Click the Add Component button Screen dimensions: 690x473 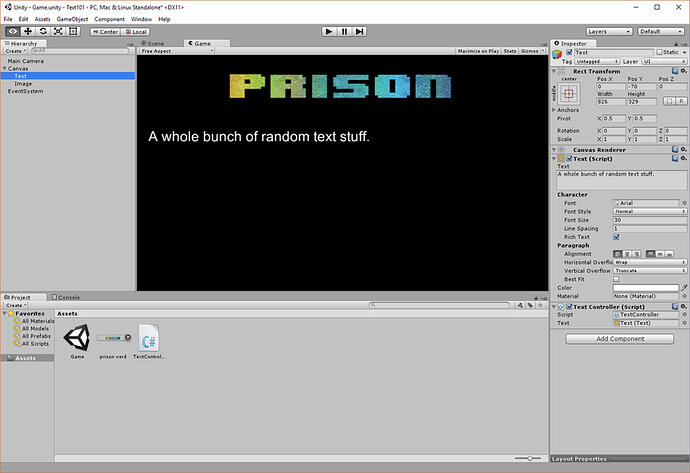tap(620, 339)
